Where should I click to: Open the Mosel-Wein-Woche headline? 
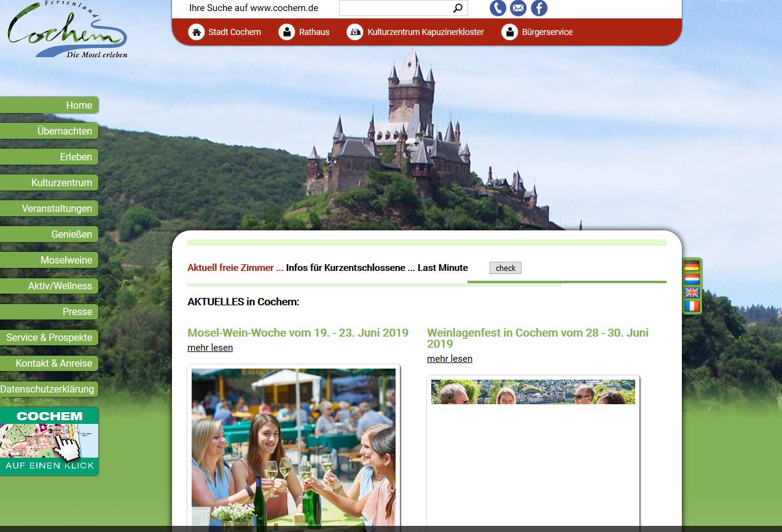click(x=298, y=332)
